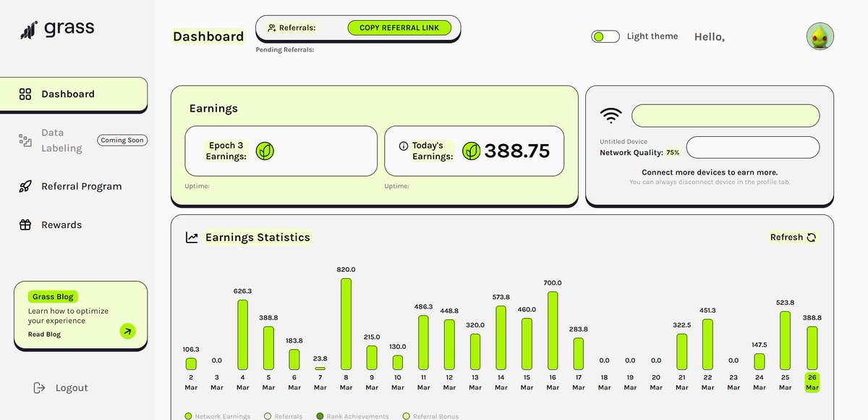
Task: Click the 11 Mar bar showing 486.3
Action: pos(423,343)
